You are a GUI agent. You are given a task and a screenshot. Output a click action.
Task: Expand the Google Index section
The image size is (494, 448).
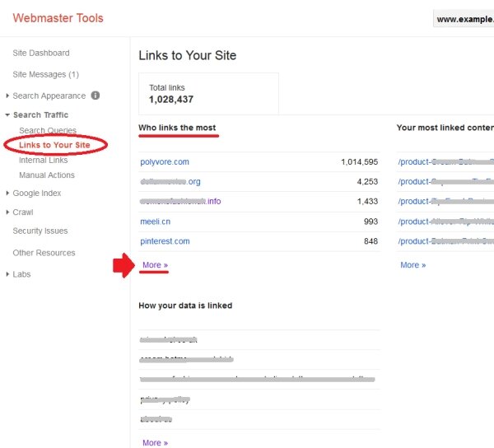[x=37, y=194]
